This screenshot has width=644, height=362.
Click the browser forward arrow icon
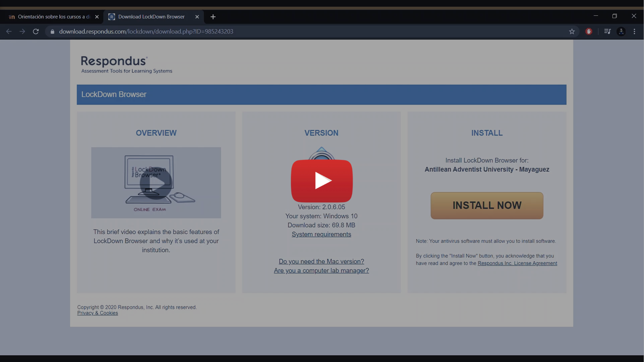click(x=22, y=32)
